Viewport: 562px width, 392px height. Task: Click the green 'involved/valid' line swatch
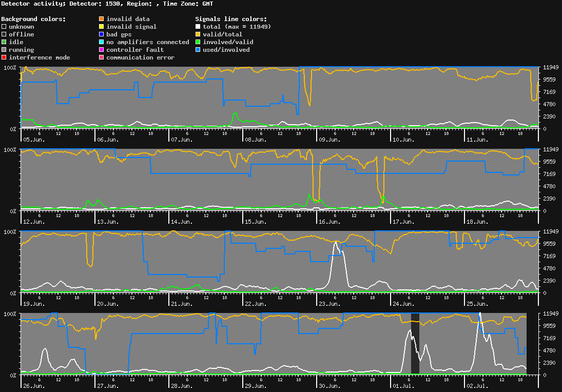click(198, 42)
